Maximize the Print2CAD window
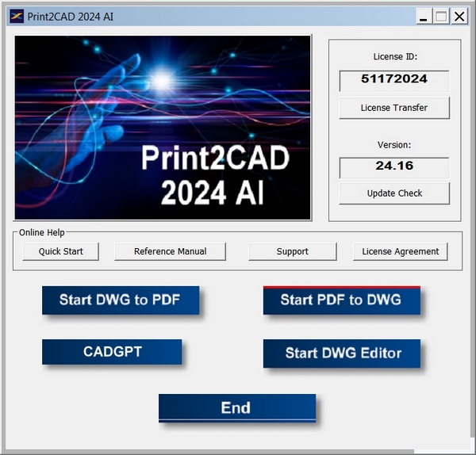Viewport: 476px width, 455px height. coord(442,16)
